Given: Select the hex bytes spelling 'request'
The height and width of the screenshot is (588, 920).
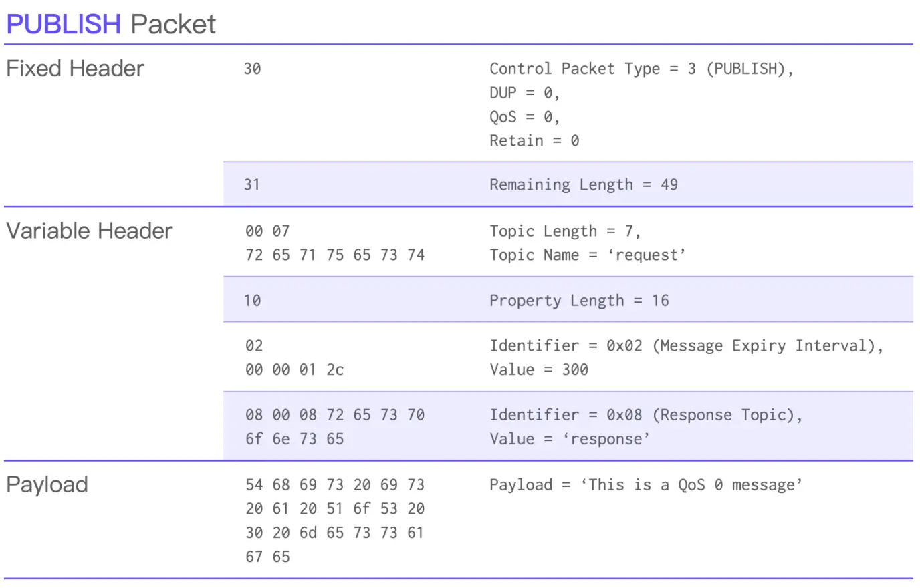Looking at the screenshot, I should 335,255.
